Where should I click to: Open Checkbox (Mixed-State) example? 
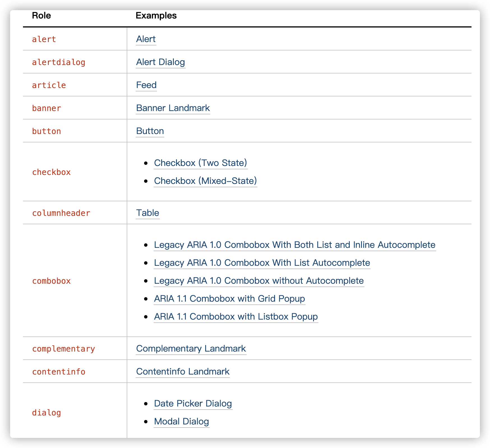pos(205,181)
